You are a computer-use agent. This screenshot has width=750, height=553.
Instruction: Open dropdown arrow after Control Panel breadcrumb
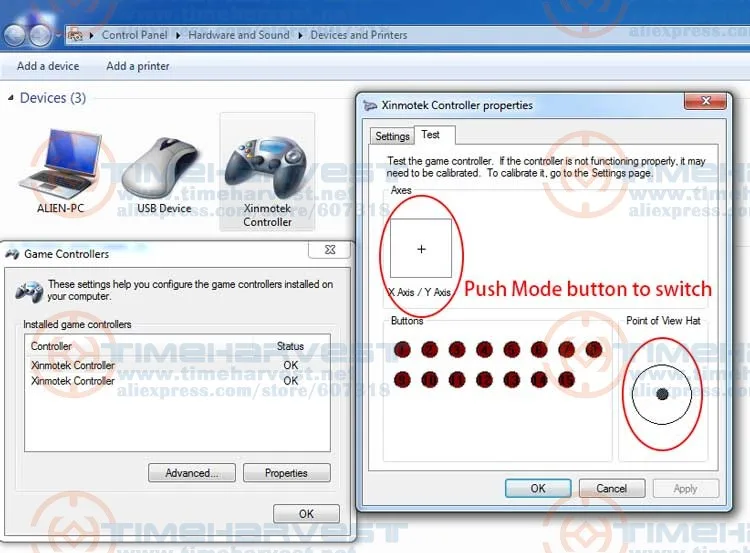(178, 35)
